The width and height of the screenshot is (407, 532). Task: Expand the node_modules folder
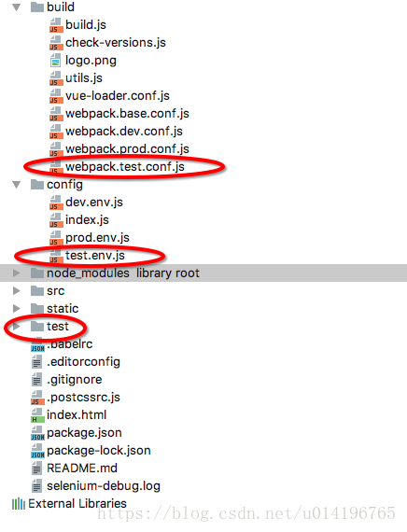[16, 273]
